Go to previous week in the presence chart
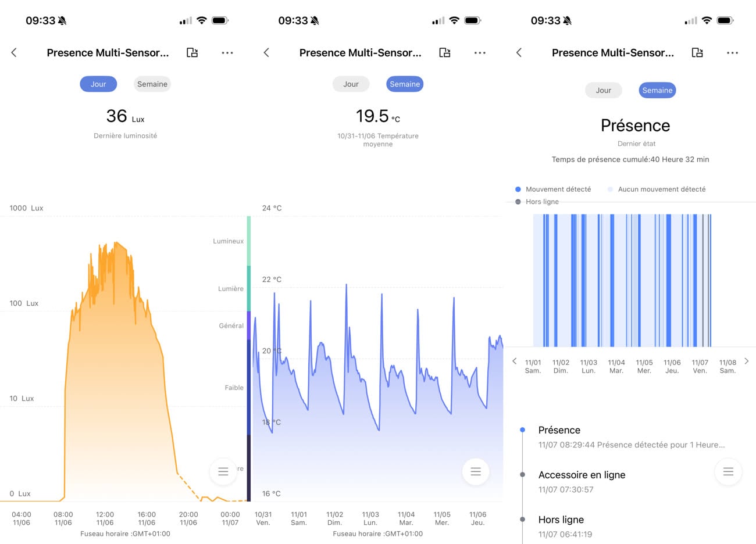756x544 pixels. (515, 361)
